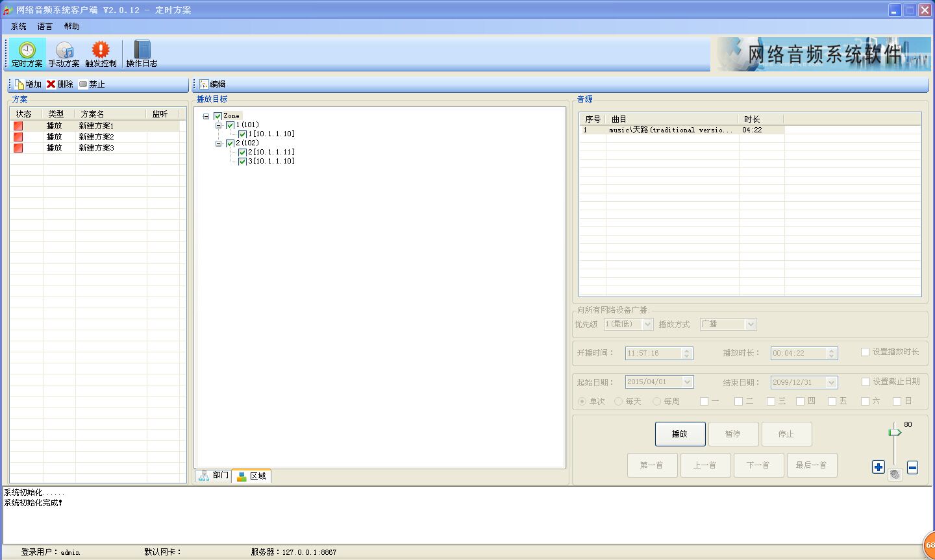Click the red X 删除 delete icon
The image size is (935, 560).
[x=51, y=84]
